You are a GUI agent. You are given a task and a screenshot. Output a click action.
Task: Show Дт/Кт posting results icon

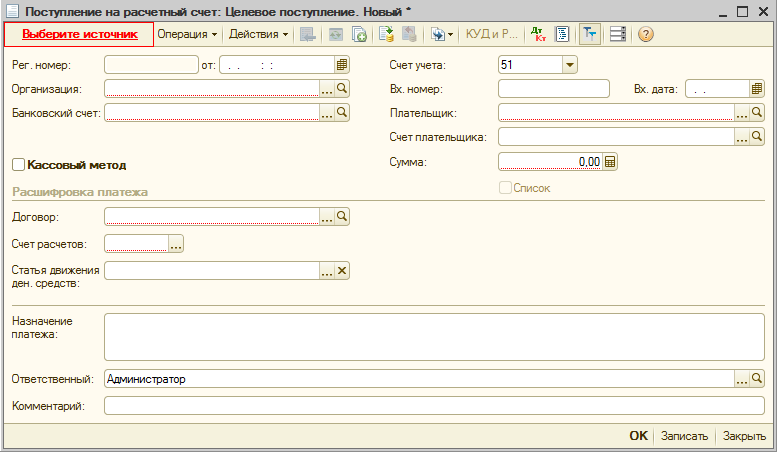(538, 34)
